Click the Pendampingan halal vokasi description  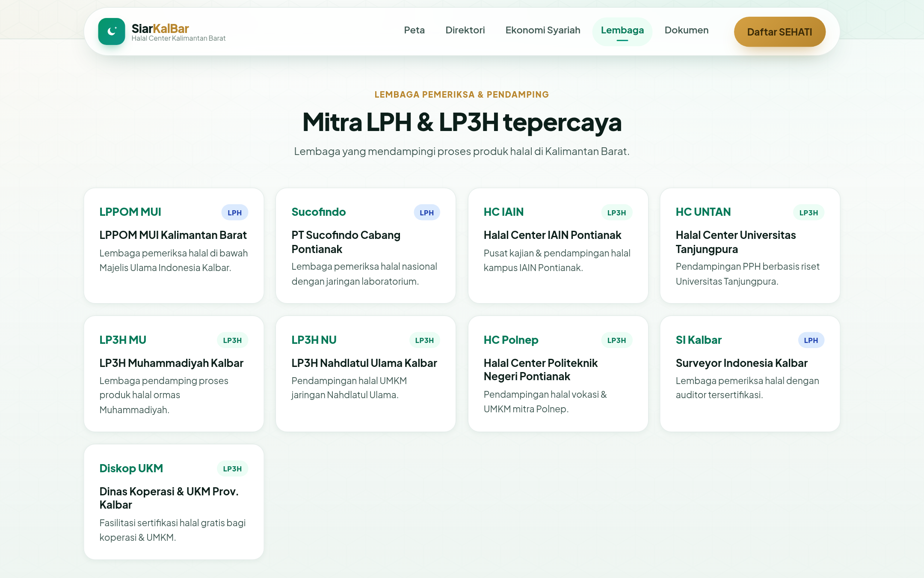click(x=545, y=402)
